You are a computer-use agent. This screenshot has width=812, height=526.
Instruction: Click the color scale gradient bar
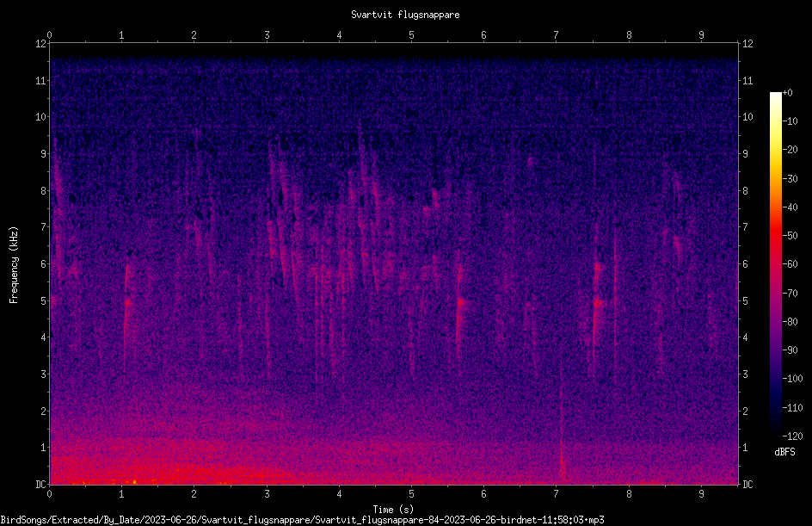click(x=775, y=264)
